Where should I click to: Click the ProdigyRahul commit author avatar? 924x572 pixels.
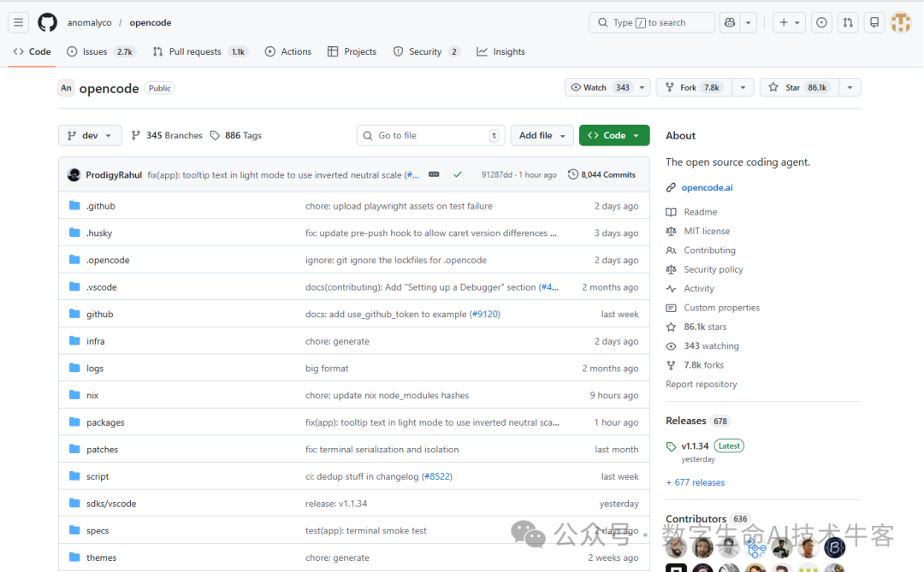click(74, 175)
